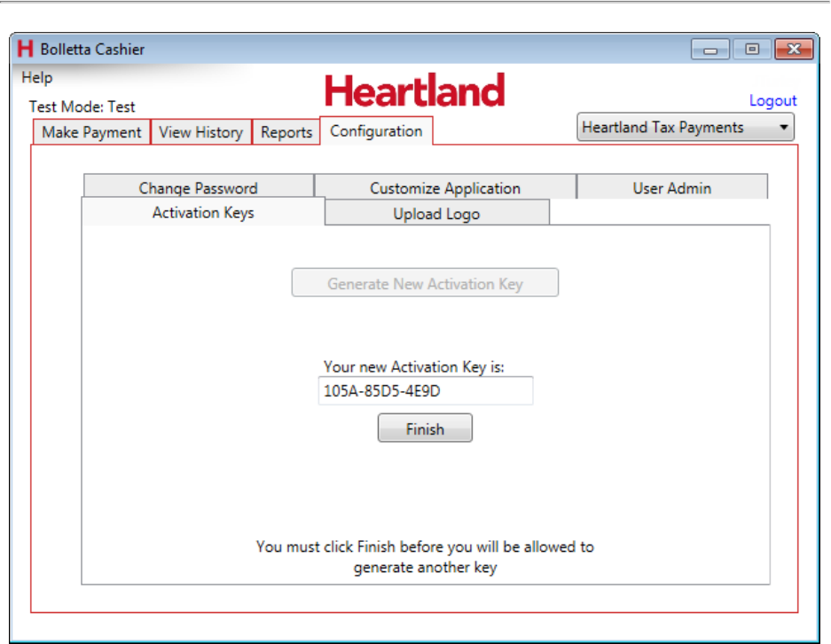
Task: Click the Finish button
Action: click(x=425, y=428)
